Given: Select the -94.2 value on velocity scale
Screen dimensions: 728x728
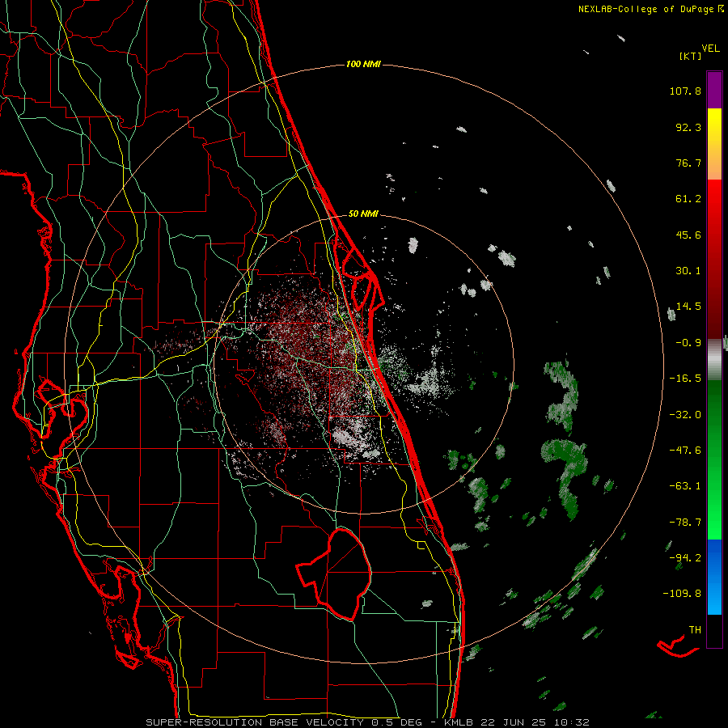Looking at the screenshot, I should coord(685,557).
